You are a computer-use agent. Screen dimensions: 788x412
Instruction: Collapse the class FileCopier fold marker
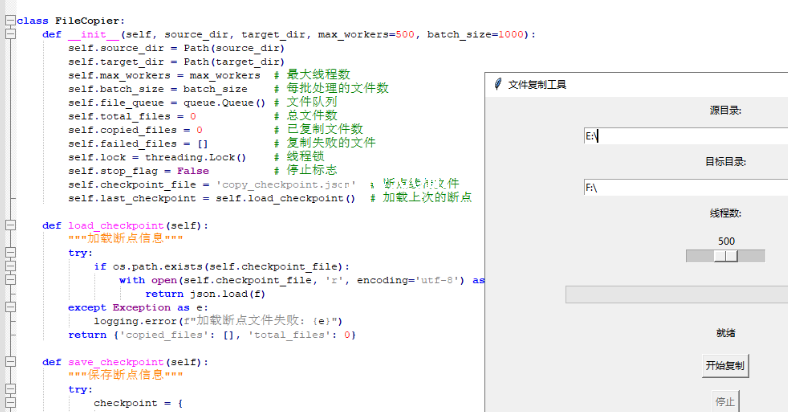[9, 20]
